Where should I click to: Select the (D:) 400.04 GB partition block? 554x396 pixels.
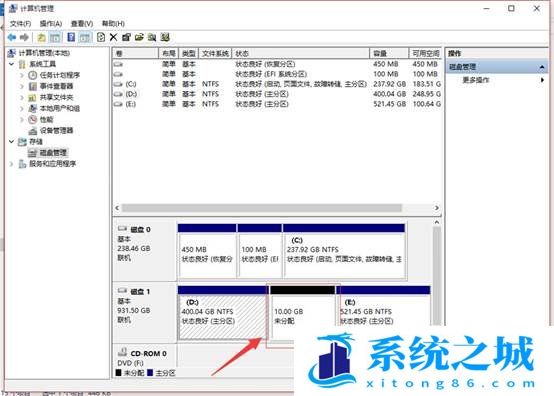tap(223, 313)
